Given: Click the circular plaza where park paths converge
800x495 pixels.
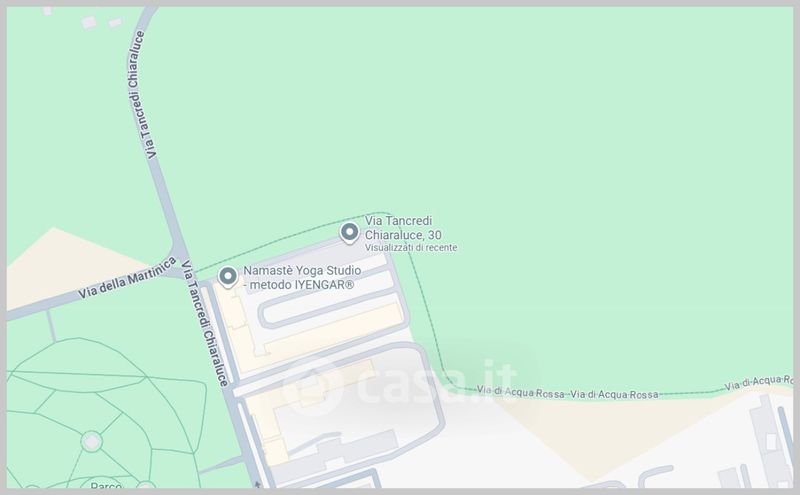Looking at the screenshot, I should click(92, 441).
